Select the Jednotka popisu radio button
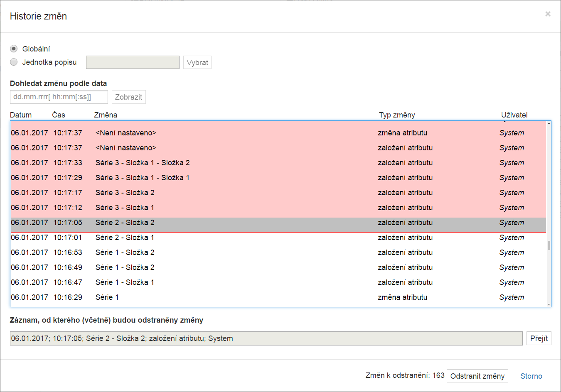The width and height of the screenshot is (561, 392). tap(14, 62)
